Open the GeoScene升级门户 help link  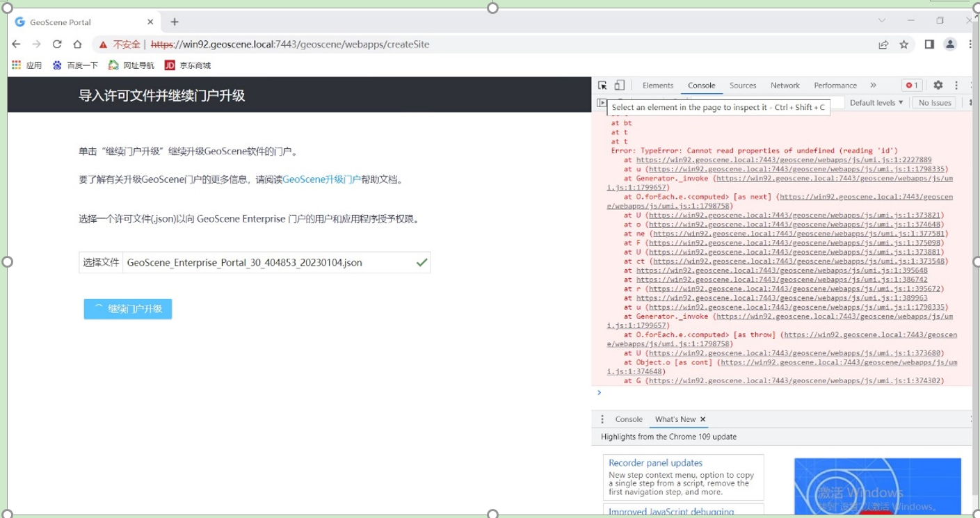point(321,179)
